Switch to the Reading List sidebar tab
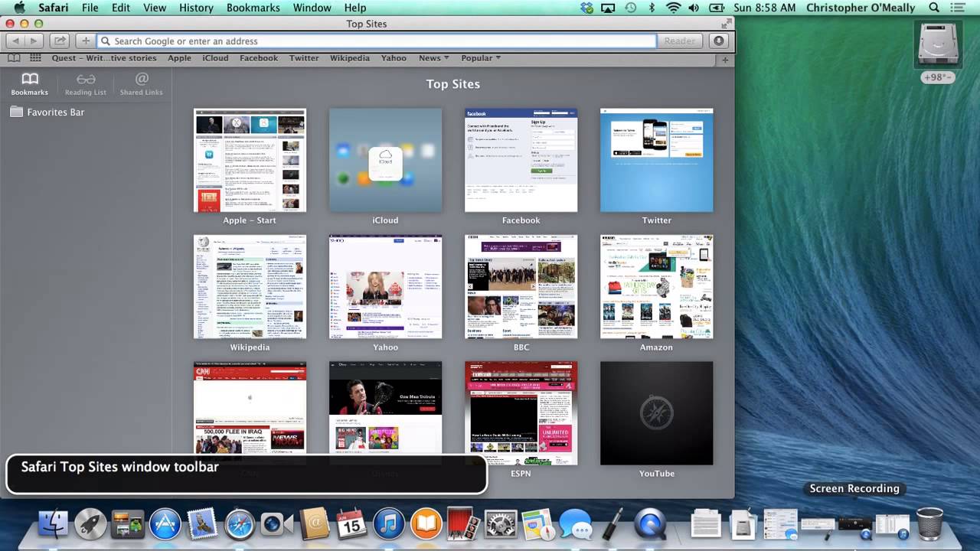This screenshot has width=980, height=551. [x=86, y=83]
